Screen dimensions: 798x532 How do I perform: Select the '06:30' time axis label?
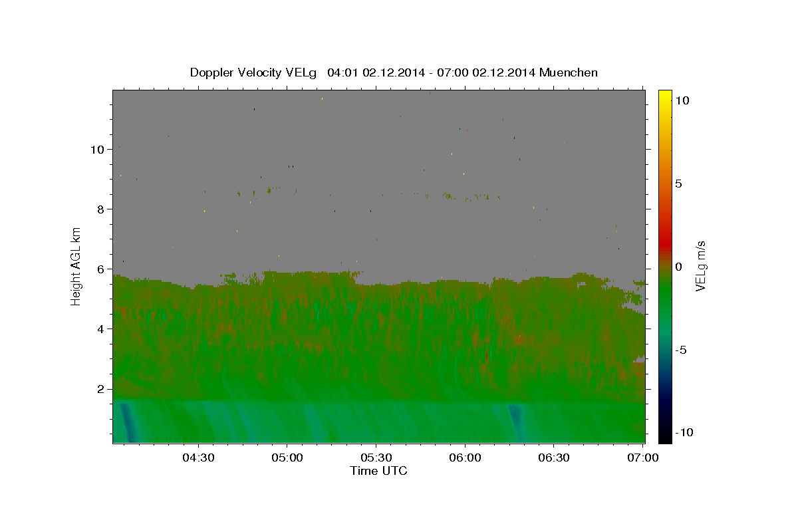(554, 458)
